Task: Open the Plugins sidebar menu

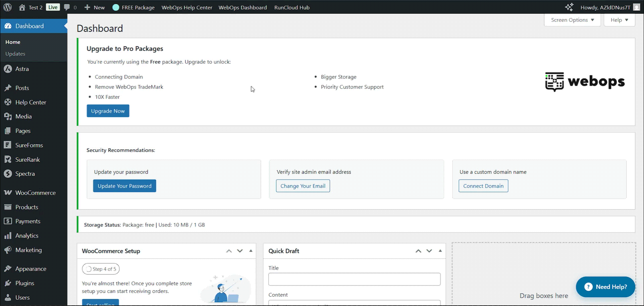Action: click(24, 283)
